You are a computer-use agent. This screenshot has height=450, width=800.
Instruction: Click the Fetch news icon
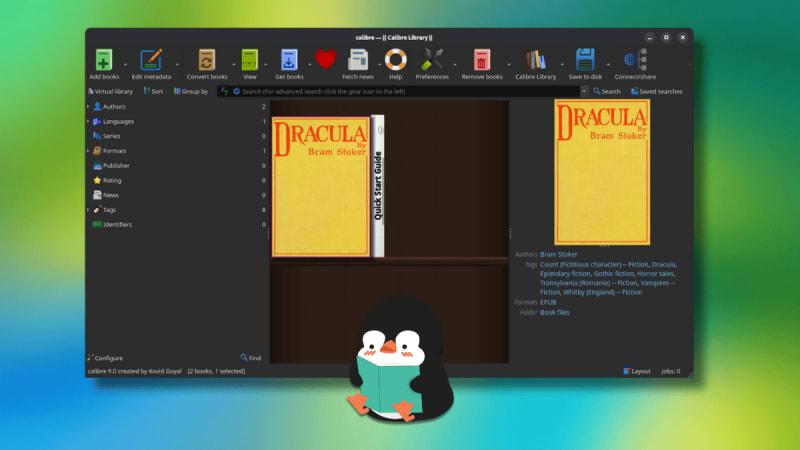pos(358,60)
